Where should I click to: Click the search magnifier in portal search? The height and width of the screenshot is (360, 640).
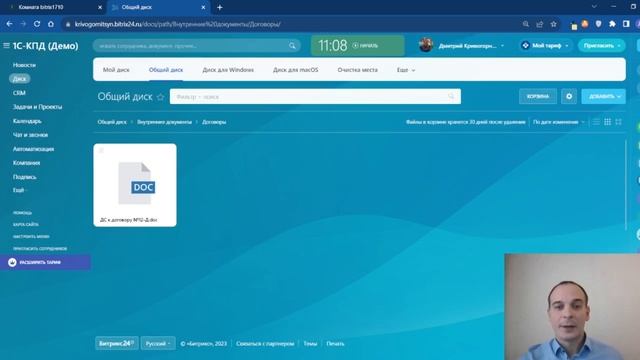292,46
